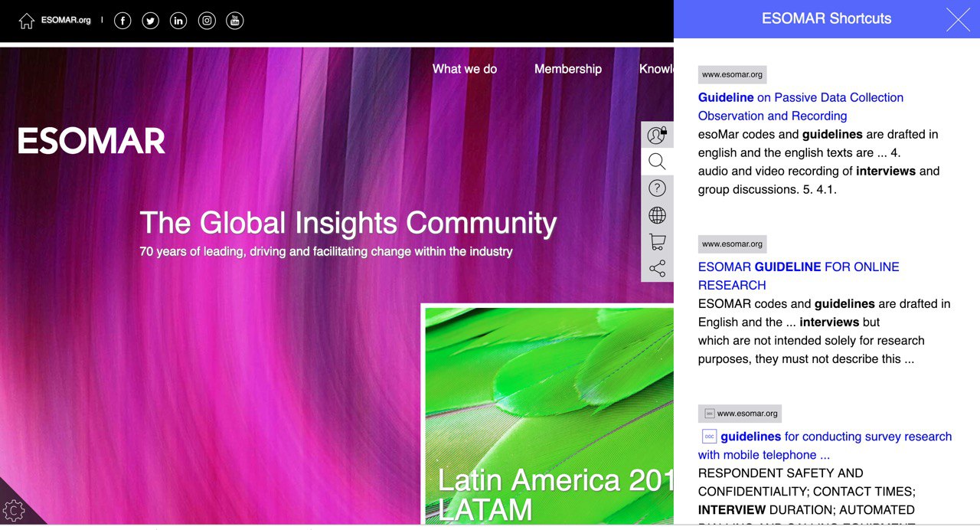
Task: Click the home icon beside ESOMAR.org
Action: pyautogui.click(x=27, y=21)
